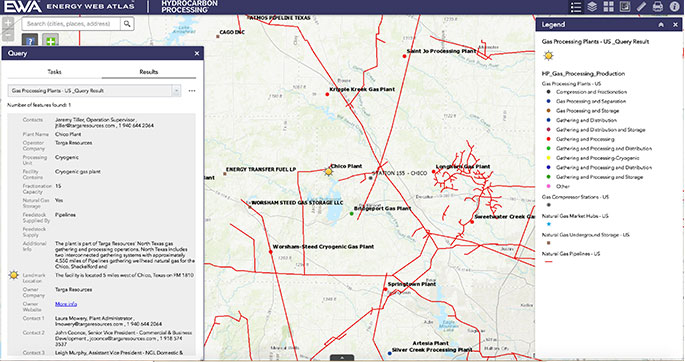Open the blue question mark help widget

coord(30,41)
